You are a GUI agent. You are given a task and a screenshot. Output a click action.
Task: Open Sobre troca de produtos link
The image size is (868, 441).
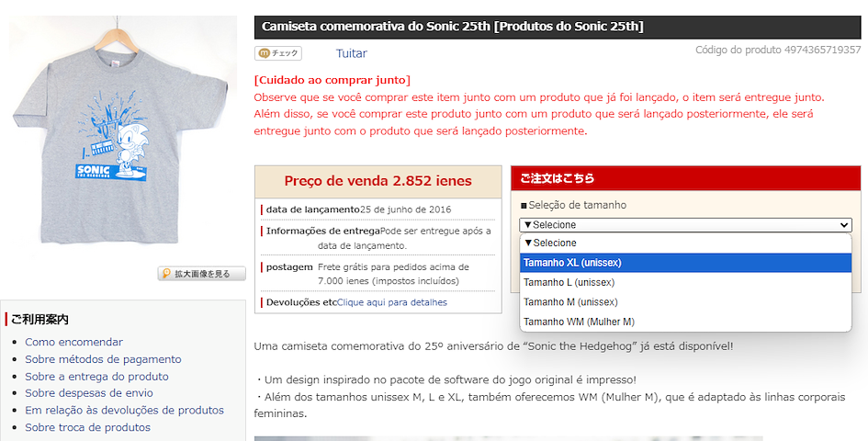point(87,427)
